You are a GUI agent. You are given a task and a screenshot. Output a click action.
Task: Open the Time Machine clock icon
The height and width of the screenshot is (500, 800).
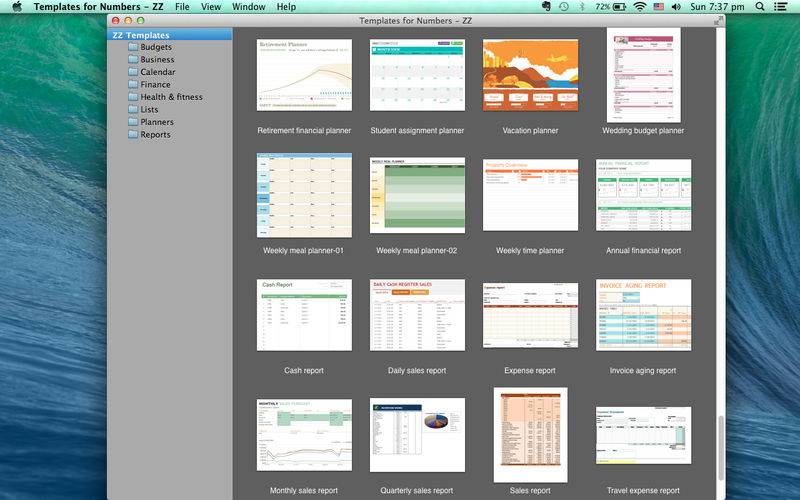(564, 7)
